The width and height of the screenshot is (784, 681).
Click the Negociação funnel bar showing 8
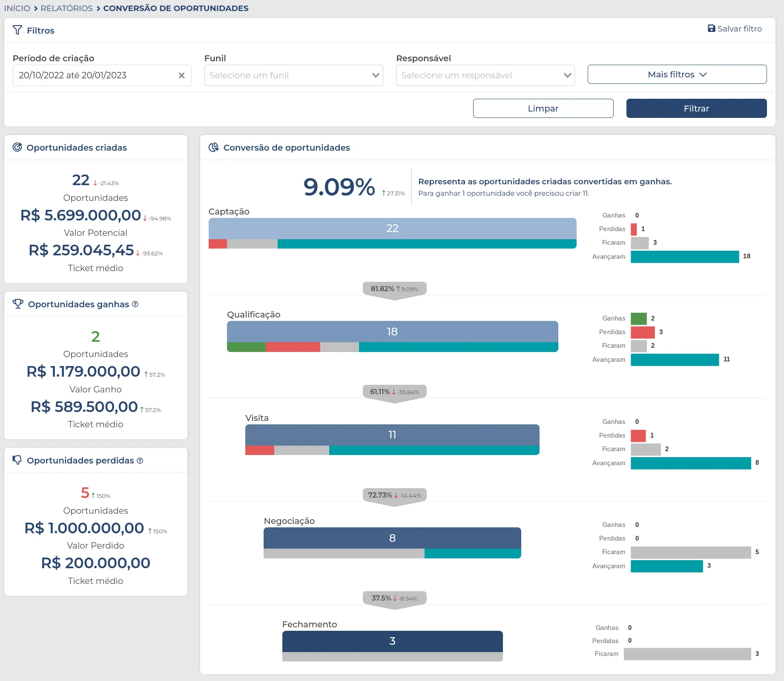(392, 538)
